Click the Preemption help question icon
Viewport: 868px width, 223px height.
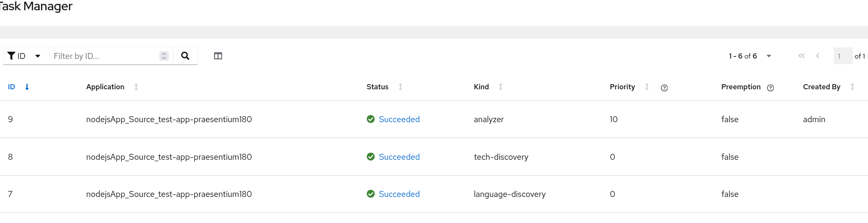click(x=770, y=88)
